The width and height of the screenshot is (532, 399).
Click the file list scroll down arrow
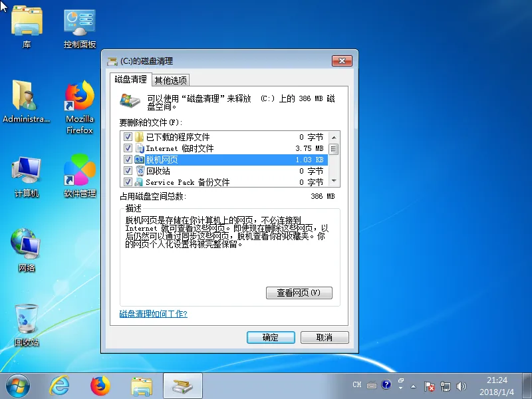click(334, 181)
